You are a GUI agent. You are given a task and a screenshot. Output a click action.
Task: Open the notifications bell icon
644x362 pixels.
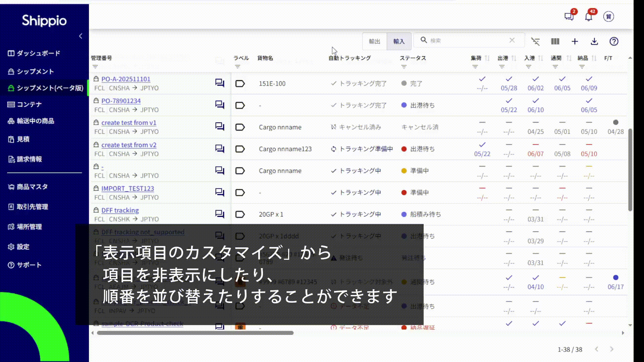589,16
